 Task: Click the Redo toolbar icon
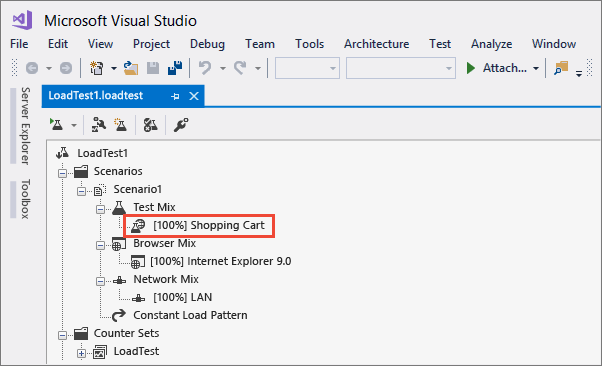(x=241, y=68)
